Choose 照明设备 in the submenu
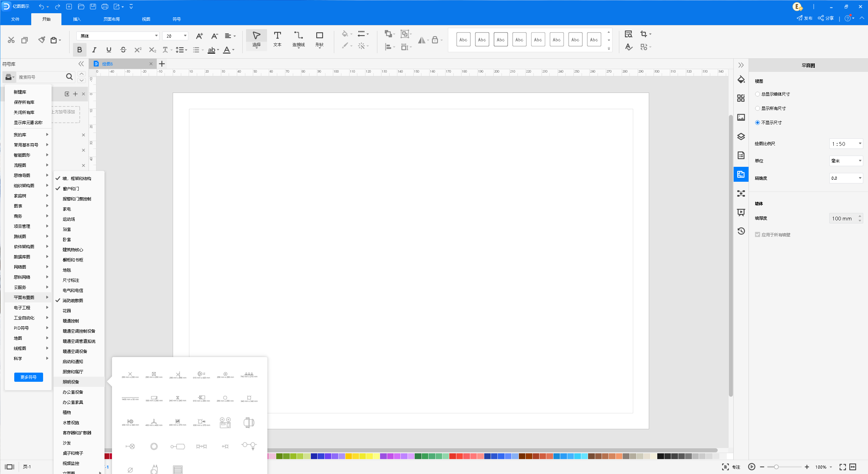The height and width of the screenshot is (474, 868). click(79, 382)
